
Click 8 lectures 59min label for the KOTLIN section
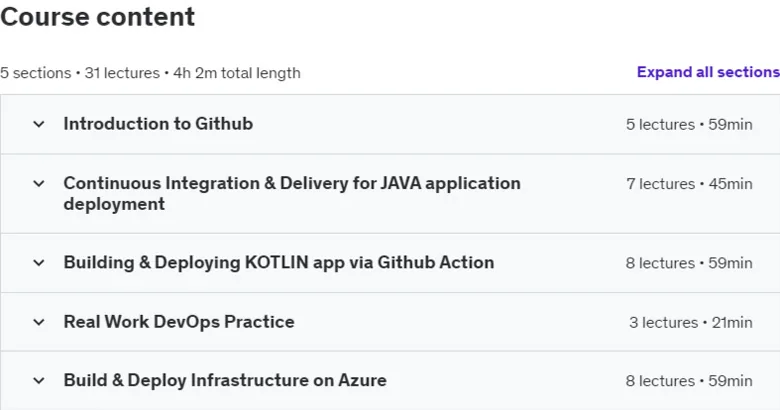coord(689,263)
